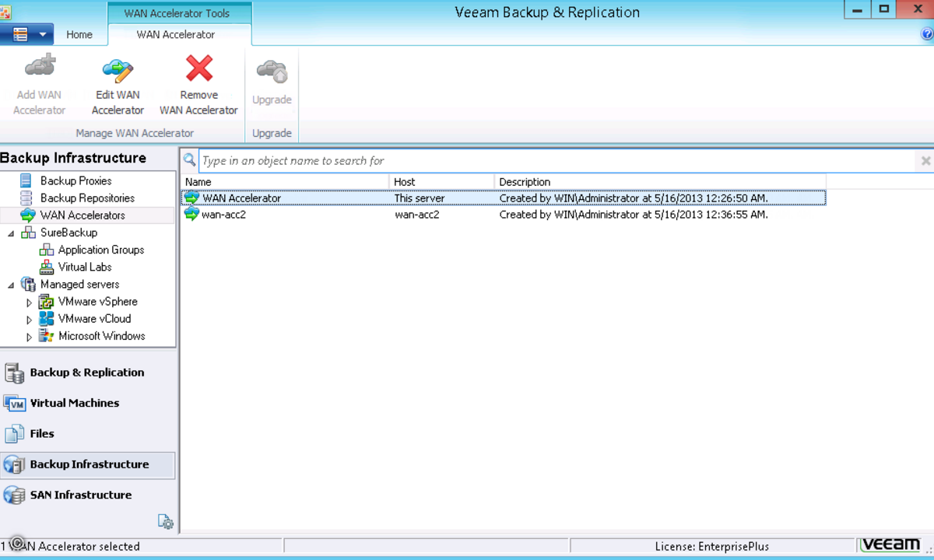Select Backup Proxies in the tree
The width and height of the screenshot is (934, 560).
pyautogui.click(x=76, y=180)
